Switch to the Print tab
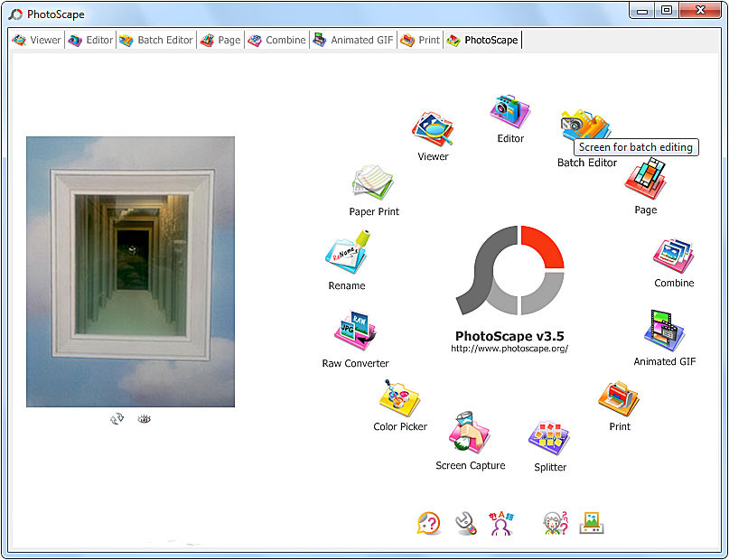 (x=420, y=41)
